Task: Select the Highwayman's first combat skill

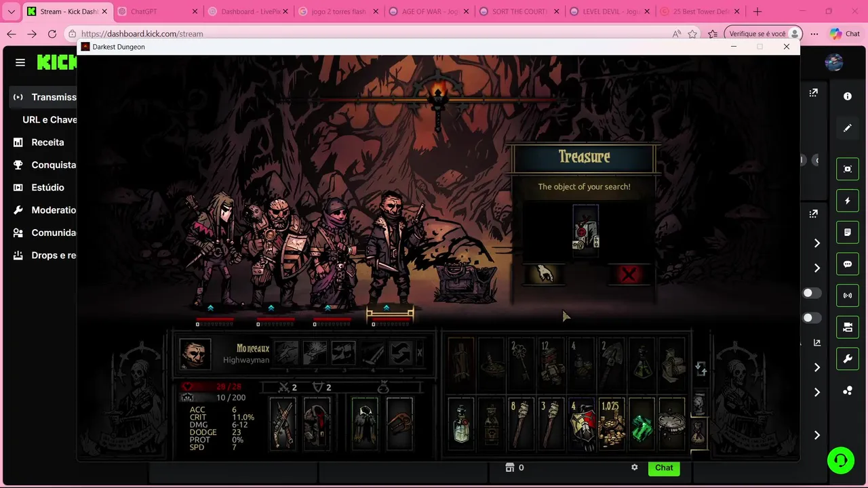Action: (287, 353)
